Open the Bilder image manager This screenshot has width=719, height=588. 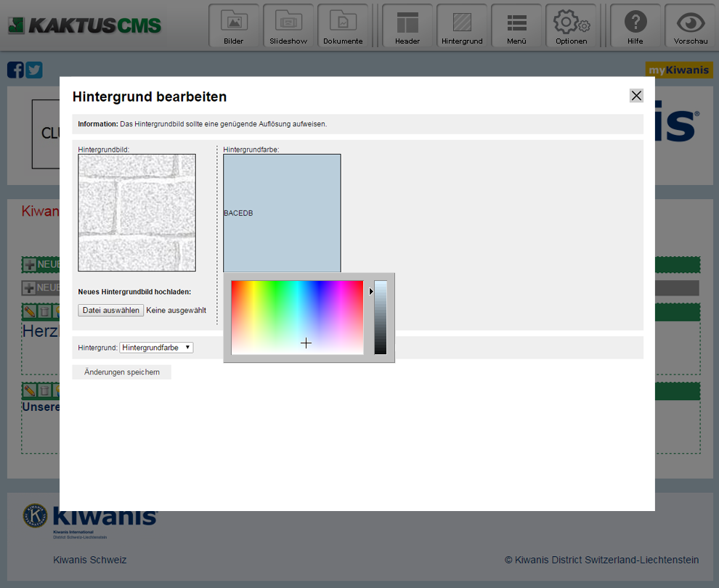[234, 27]
